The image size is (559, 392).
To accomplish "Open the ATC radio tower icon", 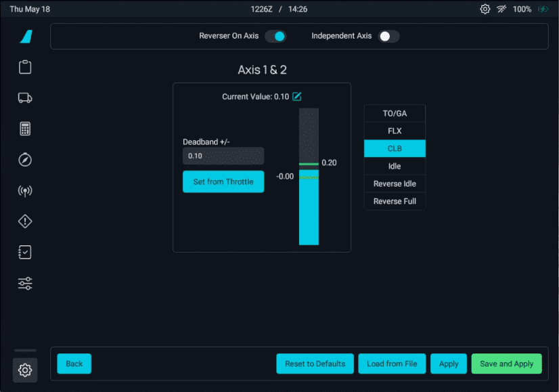I will coord(25,191).
